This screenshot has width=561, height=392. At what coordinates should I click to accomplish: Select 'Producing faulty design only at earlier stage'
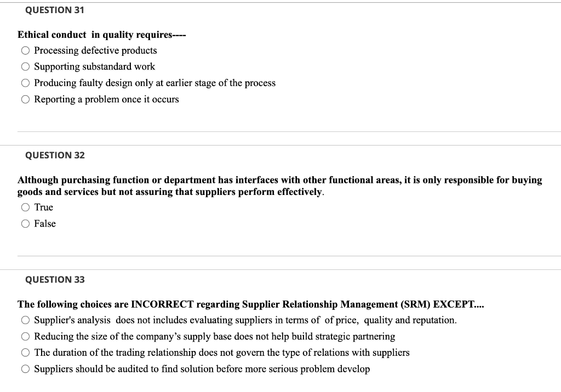pyautogui.click(x=25, y=83)
